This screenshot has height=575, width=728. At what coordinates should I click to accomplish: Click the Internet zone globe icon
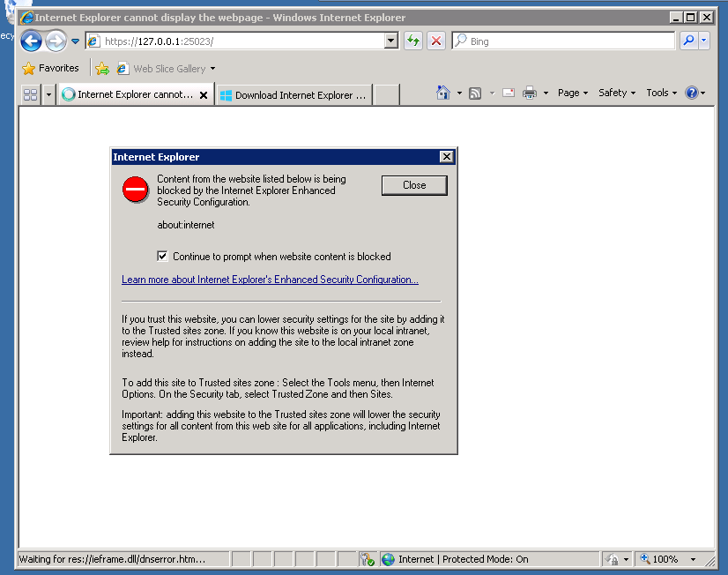(x=388, y=559)
